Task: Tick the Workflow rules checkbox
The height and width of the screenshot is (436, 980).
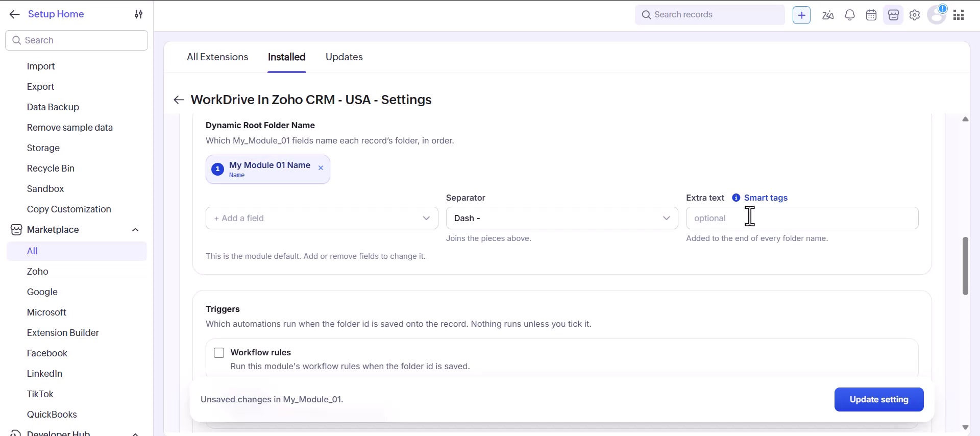Action: [x=219, y=353]
